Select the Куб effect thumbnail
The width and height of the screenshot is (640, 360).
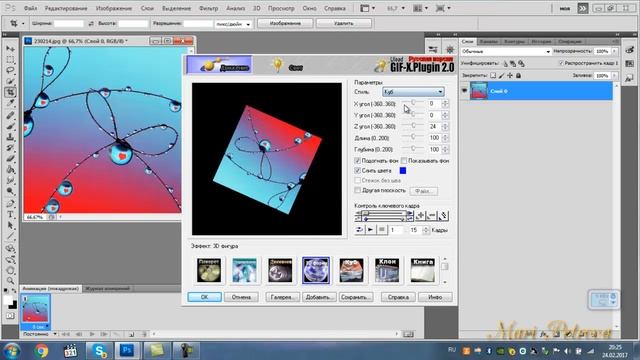[x=351, y=270]
